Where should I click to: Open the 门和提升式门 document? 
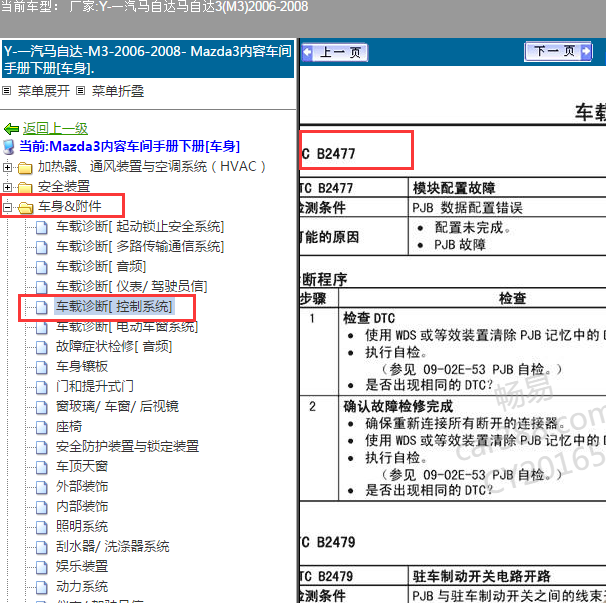95,387
